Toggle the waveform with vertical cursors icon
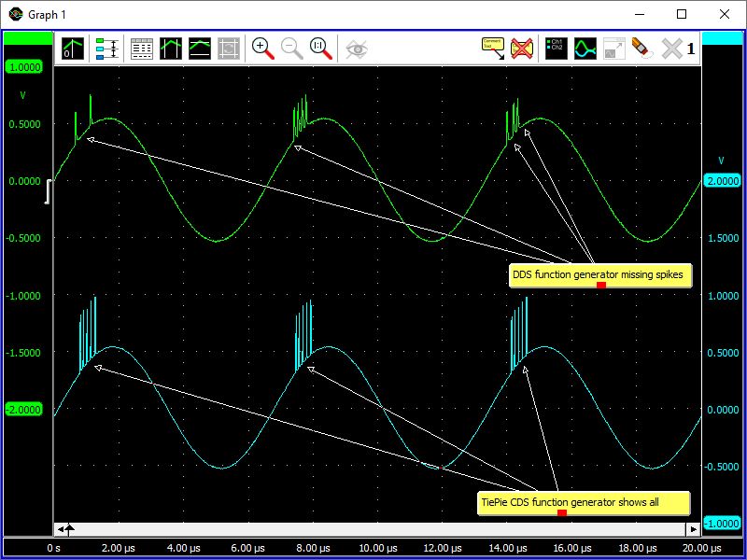 click(171, 49)
